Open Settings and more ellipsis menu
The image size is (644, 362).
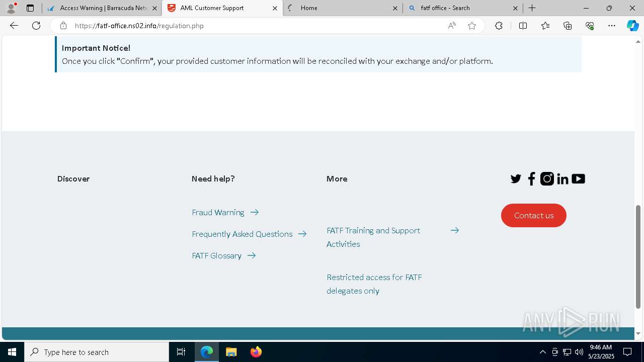tap(612, 26)
